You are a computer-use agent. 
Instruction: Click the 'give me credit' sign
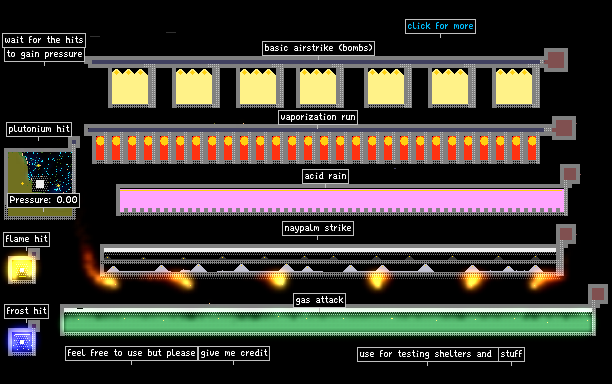(x=234, y=353)
